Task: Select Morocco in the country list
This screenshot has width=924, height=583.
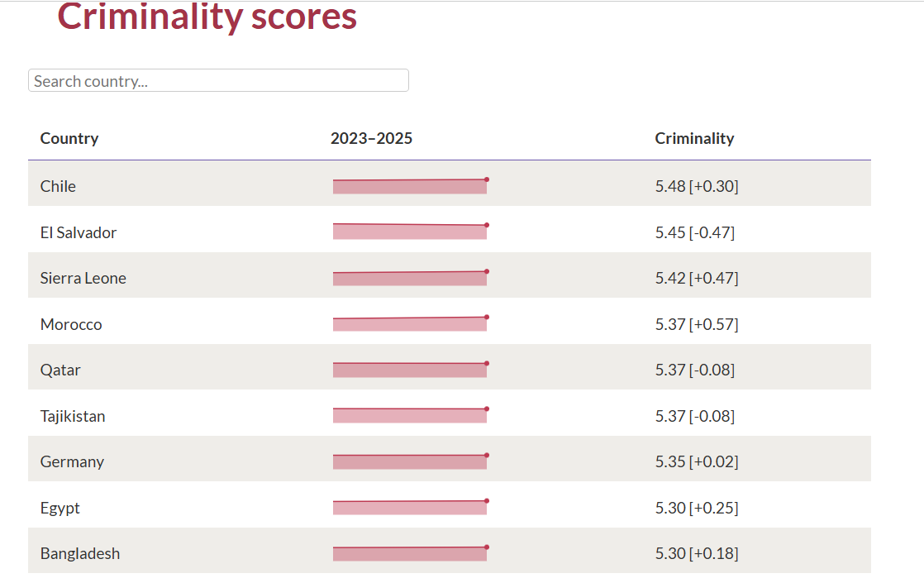Action: 71,324
